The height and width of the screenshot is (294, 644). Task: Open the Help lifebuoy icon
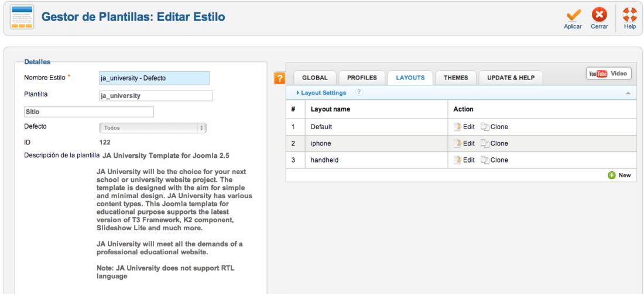(x=629, y=15)
